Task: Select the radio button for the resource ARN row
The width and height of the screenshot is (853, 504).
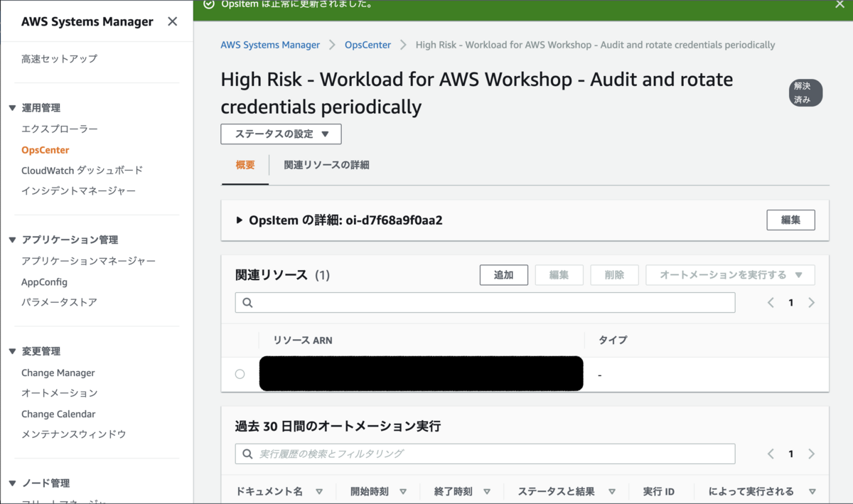Action: pos(240,373)
